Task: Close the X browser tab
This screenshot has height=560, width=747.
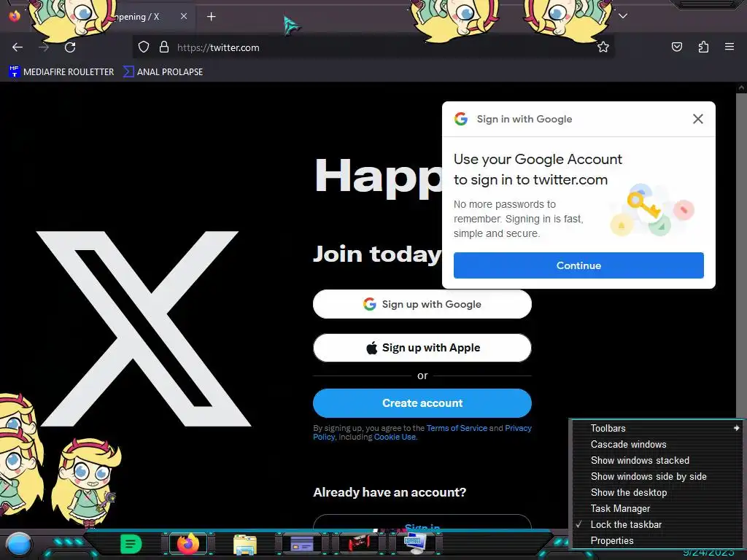Action: (x=183, y=16)
